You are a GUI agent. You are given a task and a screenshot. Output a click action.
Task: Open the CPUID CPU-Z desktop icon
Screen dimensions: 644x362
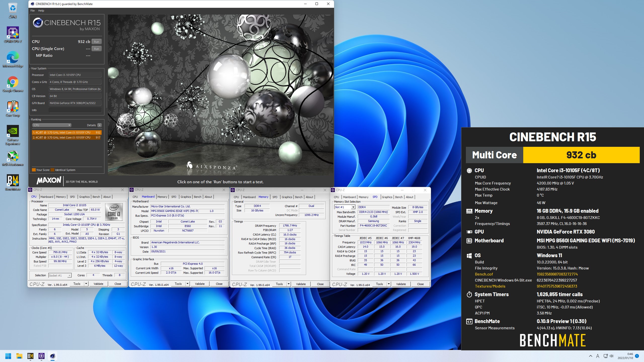[13, 35]
